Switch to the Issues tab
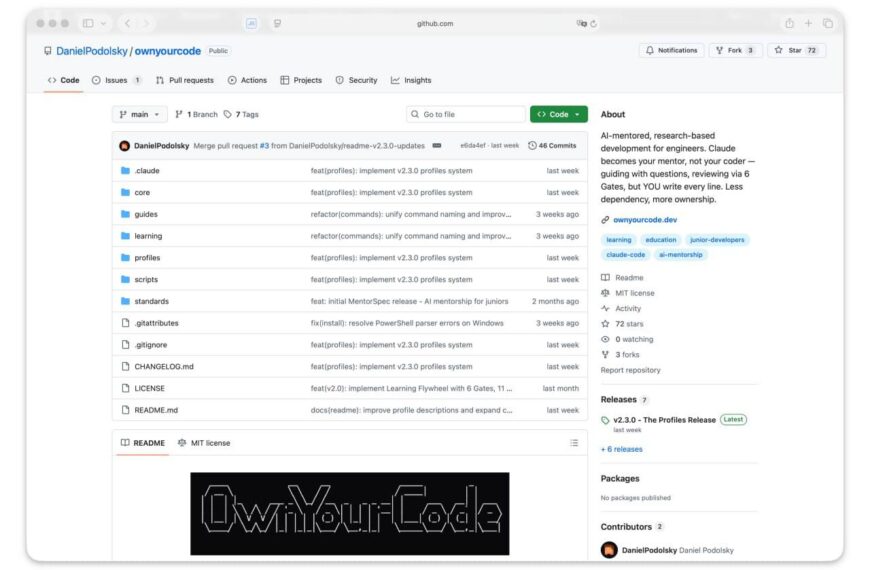The height and width of the screenshot is (570, 870). click(x=116, y=80)
